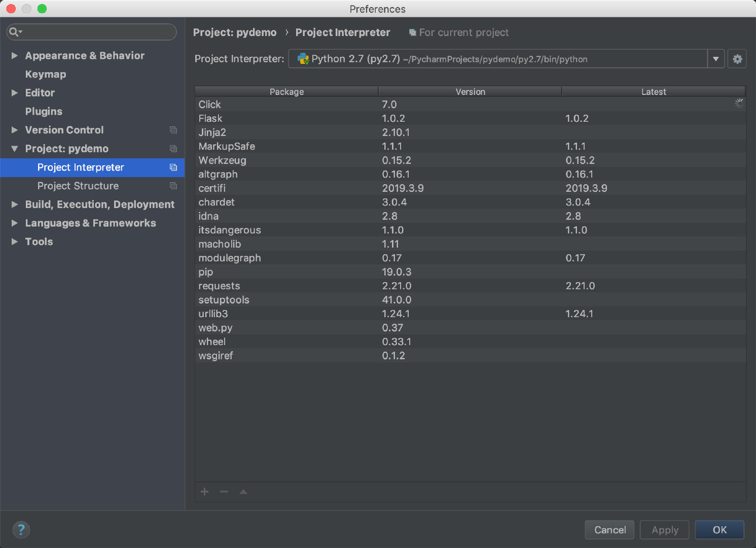Select the wheel package row
Viewport: 756px width, 548px height.
[471, 341]
